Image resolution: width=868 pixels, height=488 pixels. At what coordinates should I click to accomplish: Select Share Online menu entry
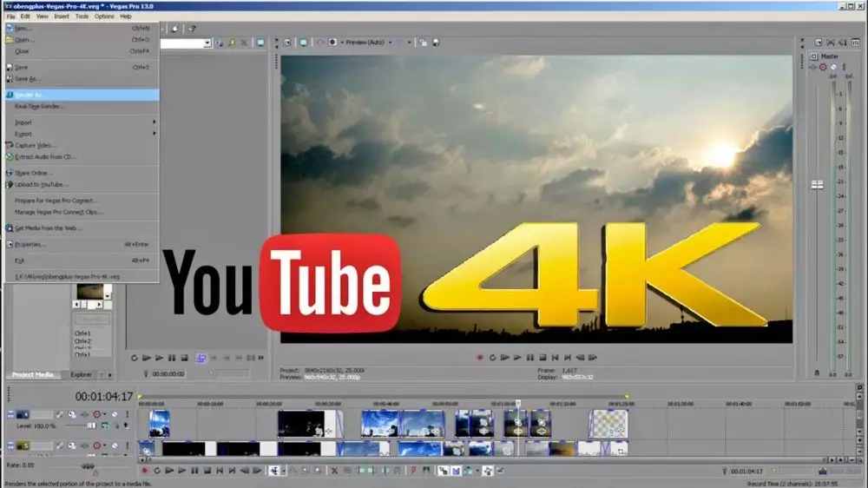[x=82, y=173]
